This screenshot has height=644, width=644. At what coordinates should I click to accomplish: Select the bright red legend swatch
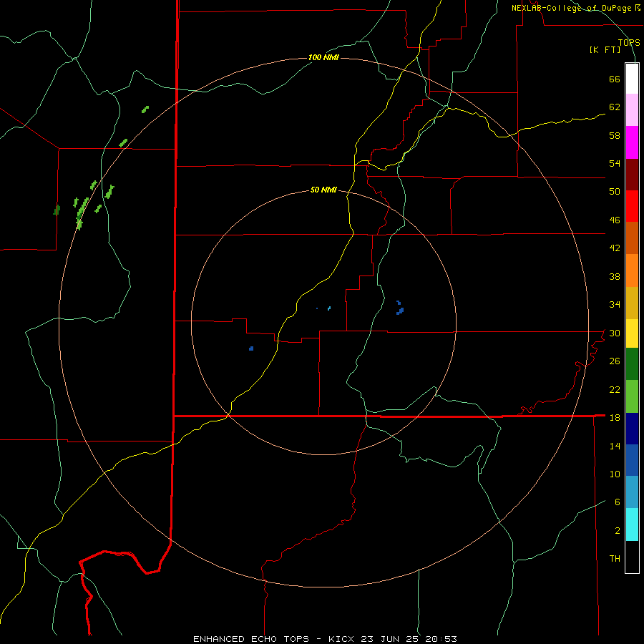[632, 206]
